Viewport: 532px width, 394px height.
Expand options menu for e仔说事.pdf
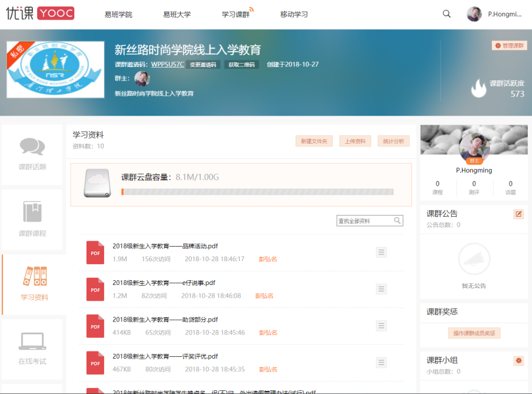[x=381, y=289]
